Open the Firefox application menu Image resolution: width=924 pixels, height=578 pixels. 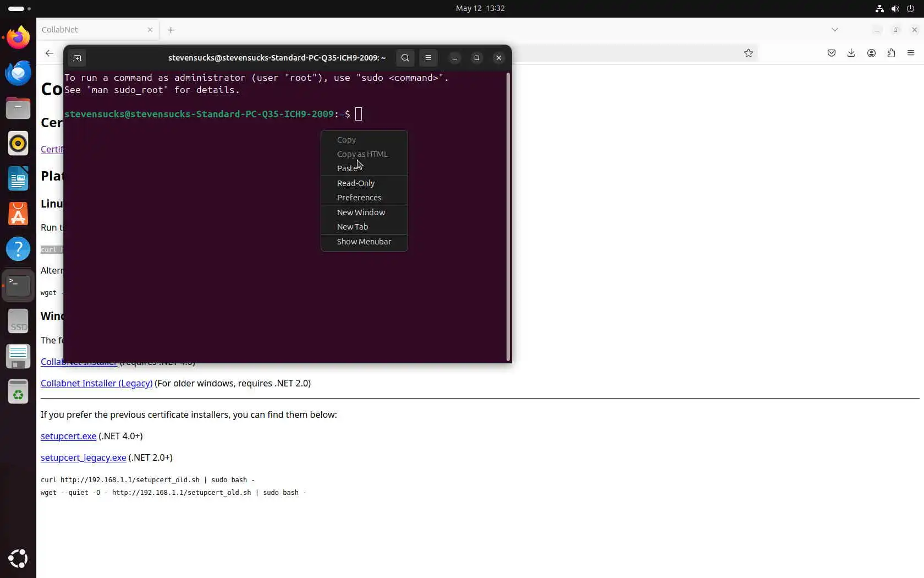coord(911,53)
